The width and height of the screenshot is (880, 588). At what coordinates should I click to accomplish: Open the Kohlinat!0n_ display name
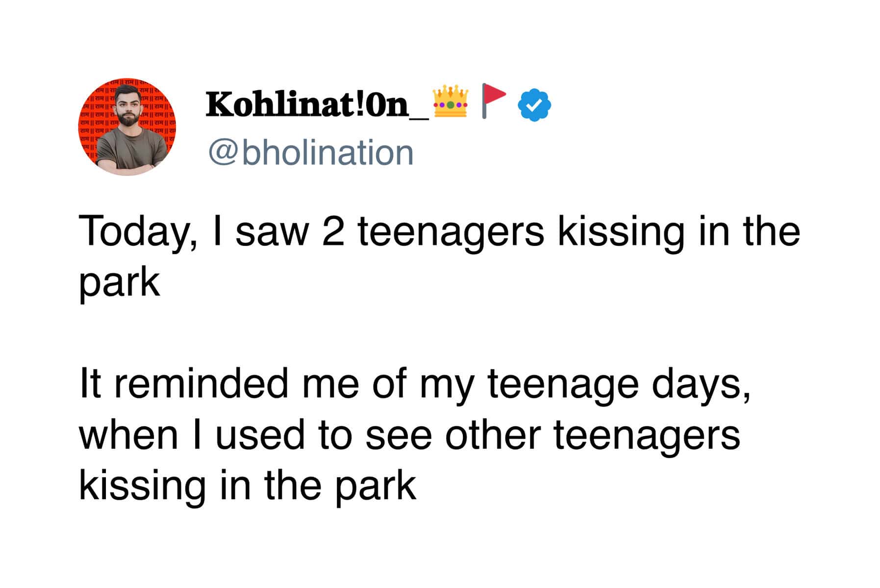[x=316, y=104]
